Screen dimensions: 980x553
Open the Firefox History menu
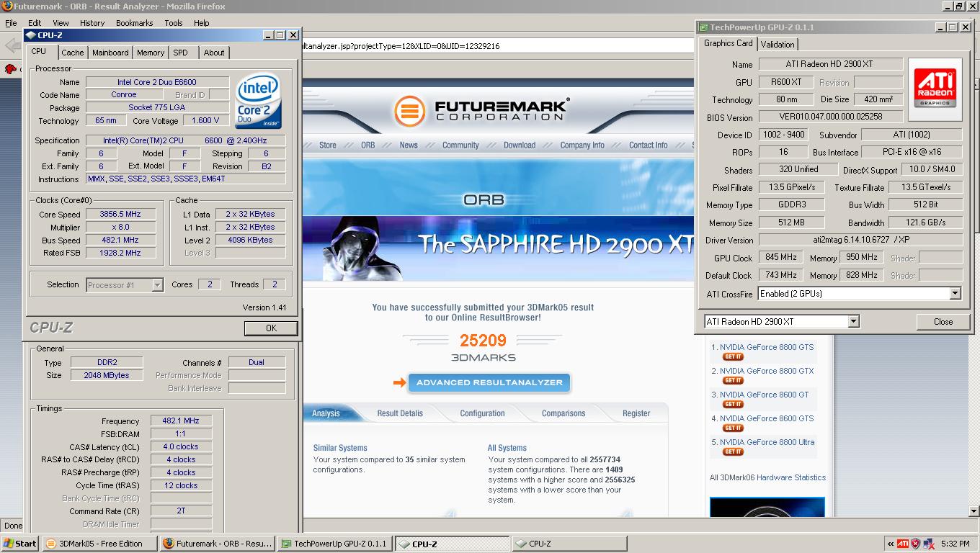(x=92, y=23)
